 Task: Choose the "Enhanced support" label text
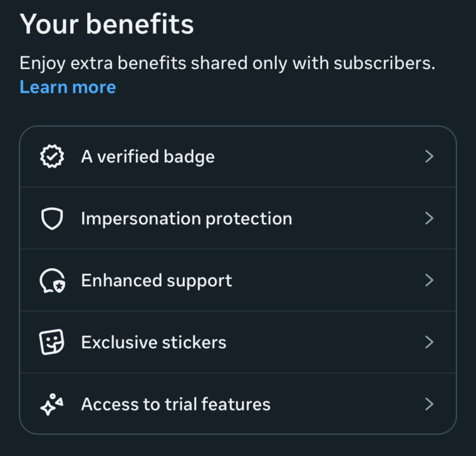coord(157,281)
